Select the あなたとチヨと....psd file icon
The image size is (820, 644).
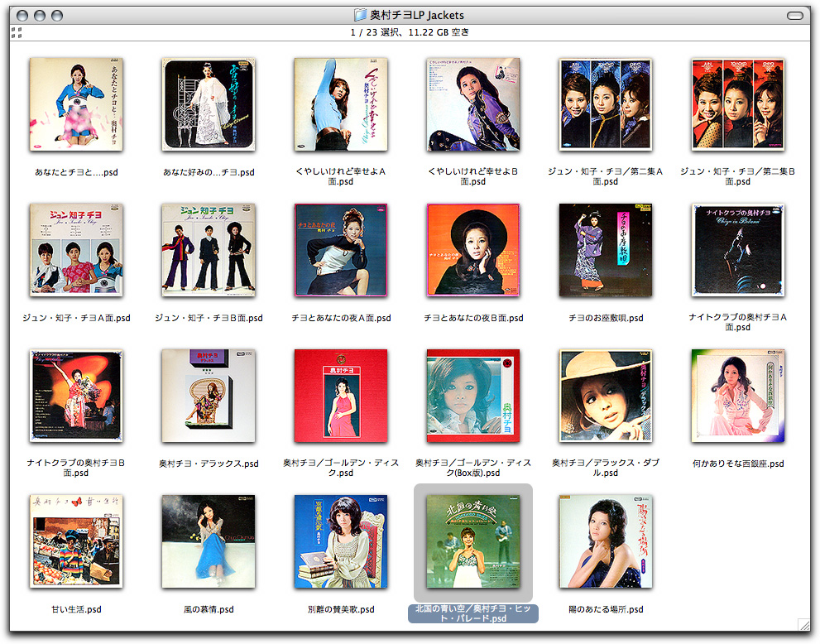(x=76, y=104)
